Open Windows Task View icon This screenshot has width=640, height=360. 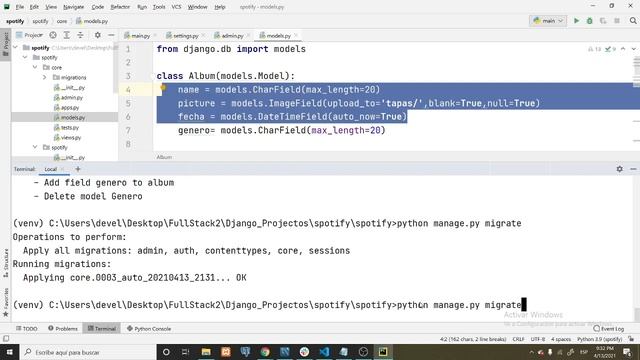pos(185,352)
